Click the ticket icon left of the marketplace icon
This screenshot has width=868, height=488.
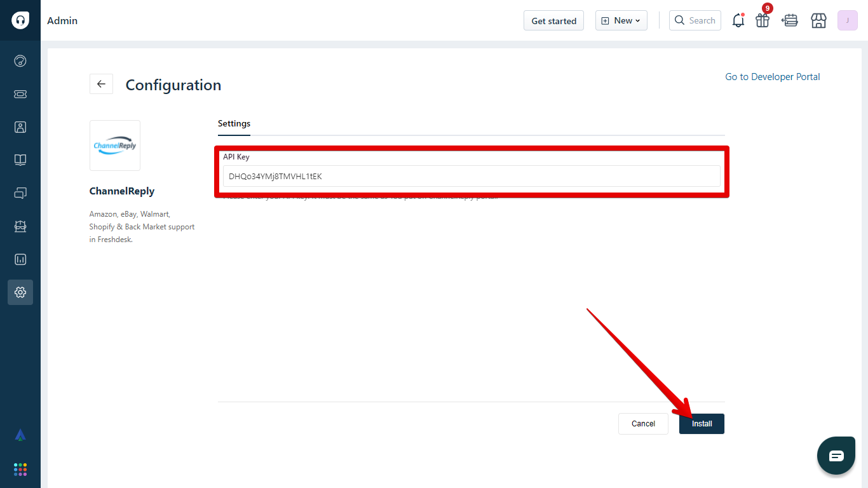[790, 20]
